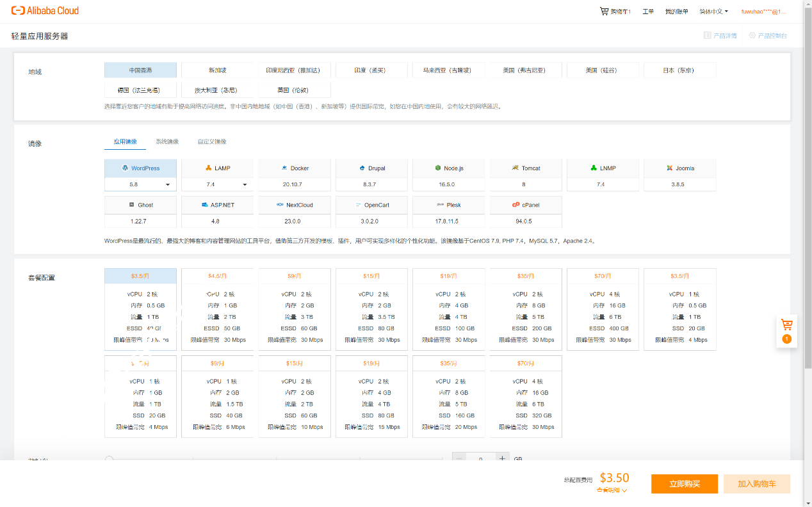The image size is (812, 507).
Task: Select the Docker whale icon
Action: coord(284,168)
